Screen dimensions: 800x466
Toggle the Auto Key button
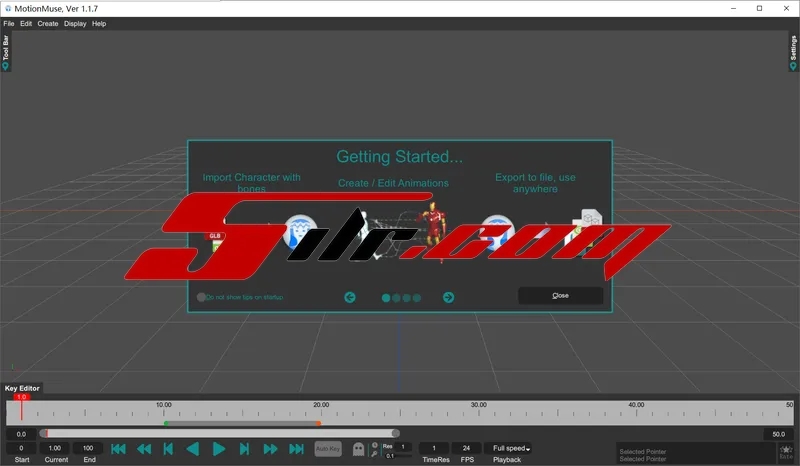point(328,449)
